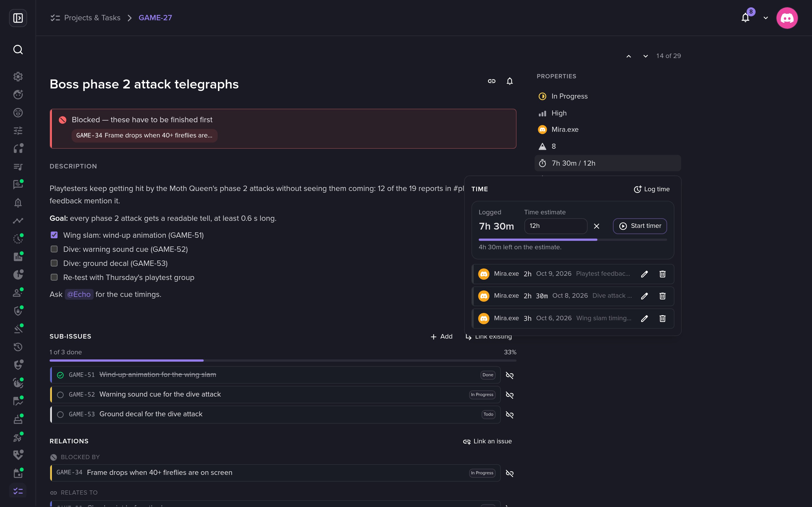Click Log time
Image resolution: width=812 pixels, height=507 pixels.
[x=651, y=189]
